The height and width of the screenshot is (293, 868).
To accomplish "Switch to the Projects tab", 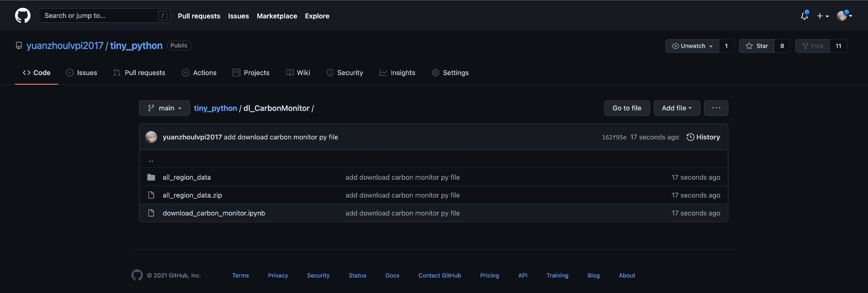I will click(x=251, y=73).
